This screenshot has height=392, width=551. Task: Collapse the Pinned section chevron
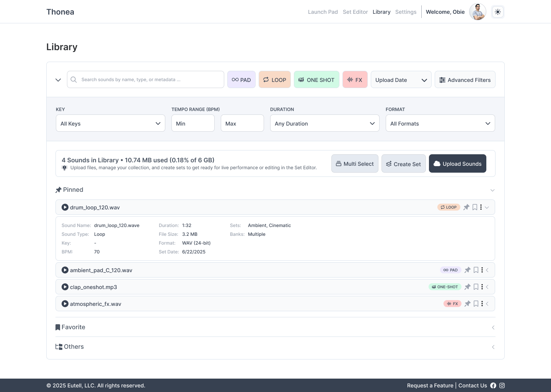click(492, 190)
